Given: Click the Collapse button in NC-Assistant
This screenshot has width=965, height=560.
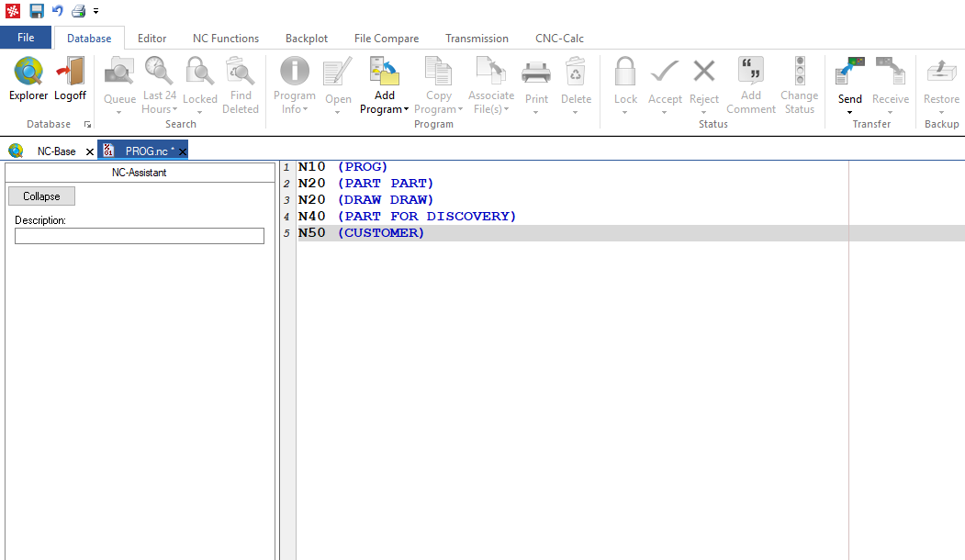Looking at the screenshot, I should 42,196.
